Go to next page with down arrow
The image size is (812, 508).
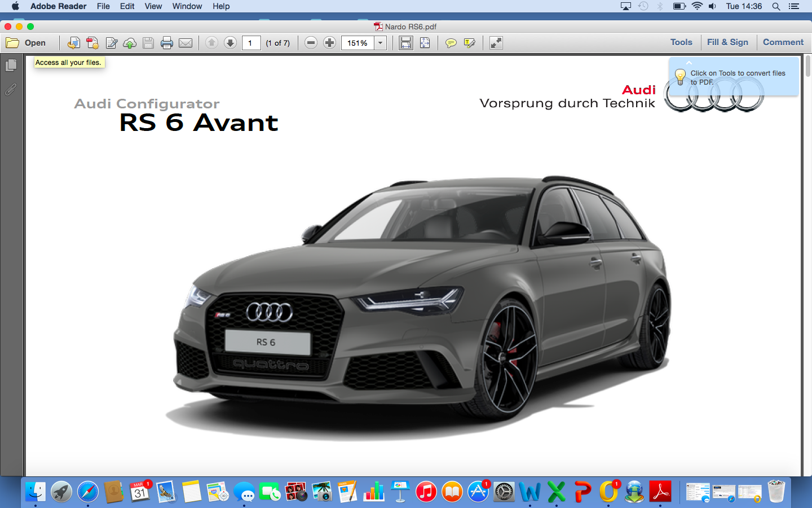tap(230, 43)
